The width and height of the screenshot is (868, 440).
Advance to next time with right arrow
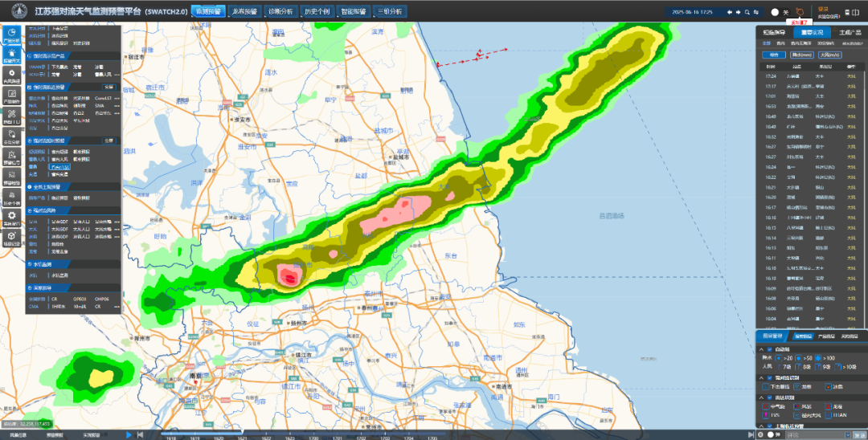(x=738, y=12)
